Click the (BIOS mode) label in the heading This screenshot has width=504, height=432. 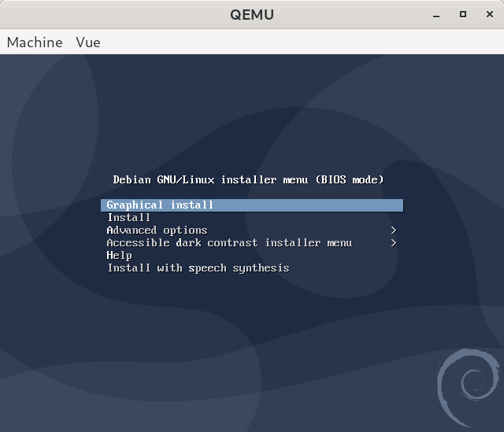point(350,180)
